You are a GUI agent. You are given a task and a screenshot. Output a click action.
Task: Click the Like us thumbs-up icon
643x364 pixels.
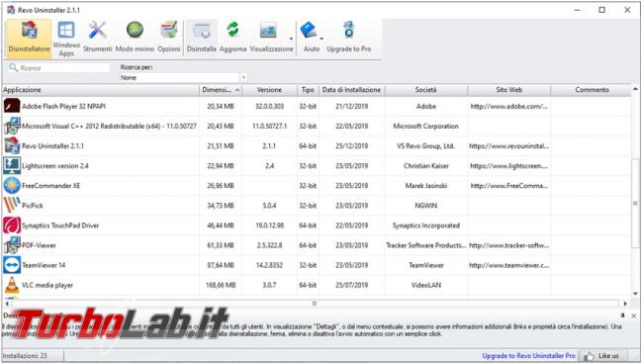[589, 356]
